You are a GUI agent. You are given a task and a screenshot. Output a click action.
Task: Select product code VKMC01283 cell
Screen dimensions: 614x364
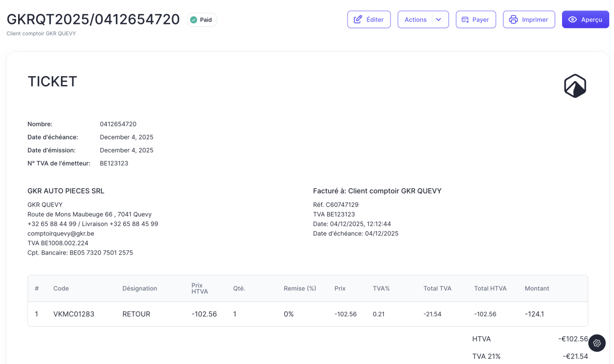[x=74, y=314]
